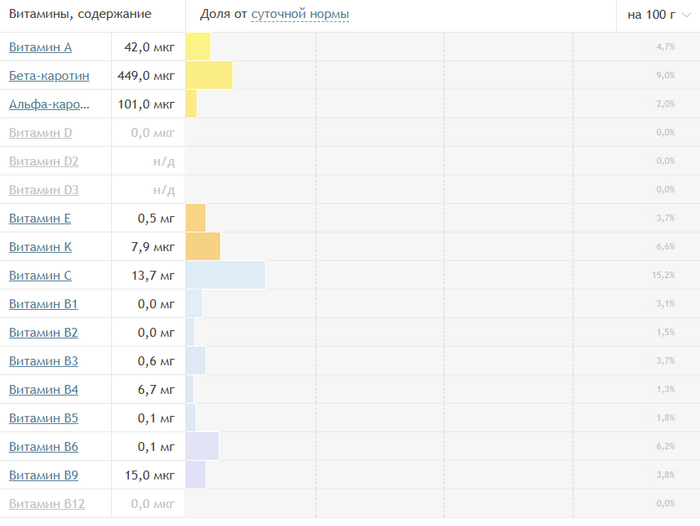Open the Витамин K link
700x526 pixels.
[x=40, y=247]
